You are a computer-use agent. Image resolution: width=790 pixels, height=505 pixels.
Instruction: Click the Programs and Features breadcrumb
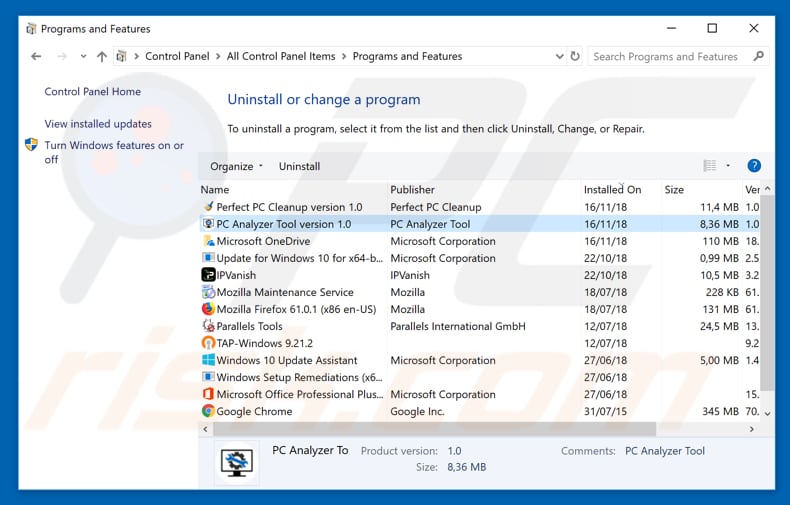pyautogui.click(x=407, y=56)
